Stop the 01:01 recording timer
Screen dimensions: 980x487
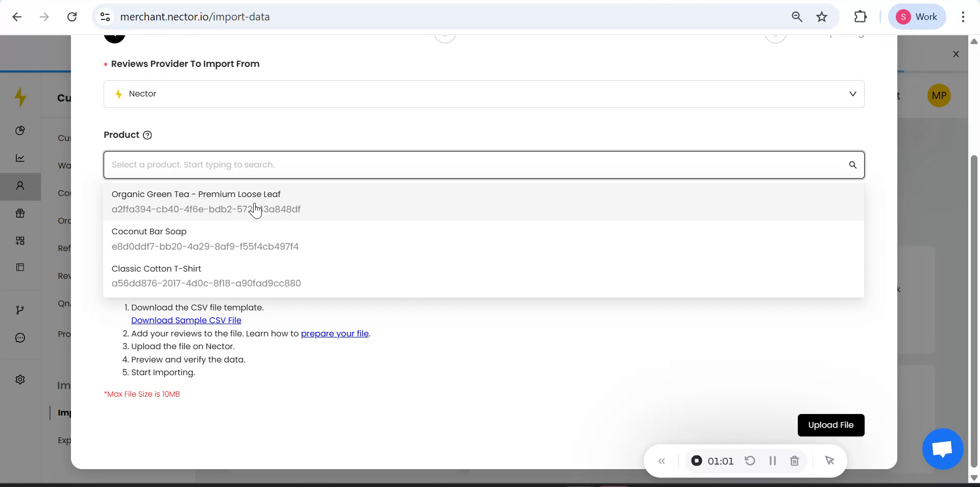(696, 460)
